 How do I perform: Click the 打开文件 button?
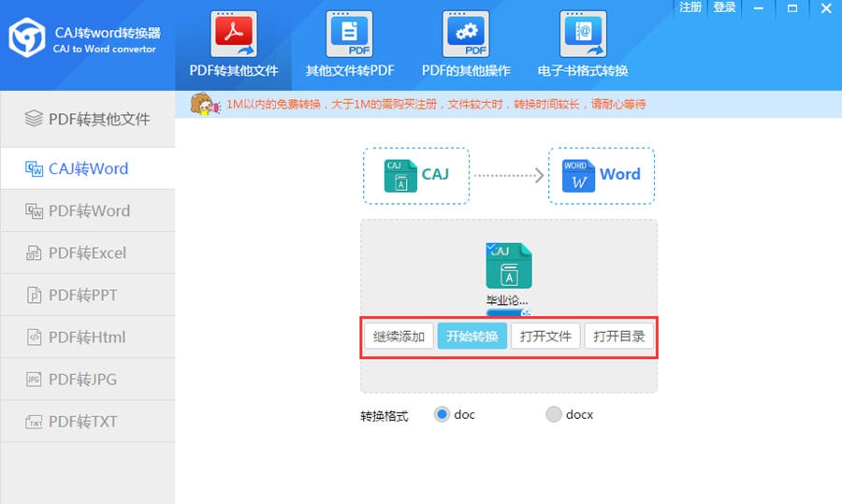(545, 337)
